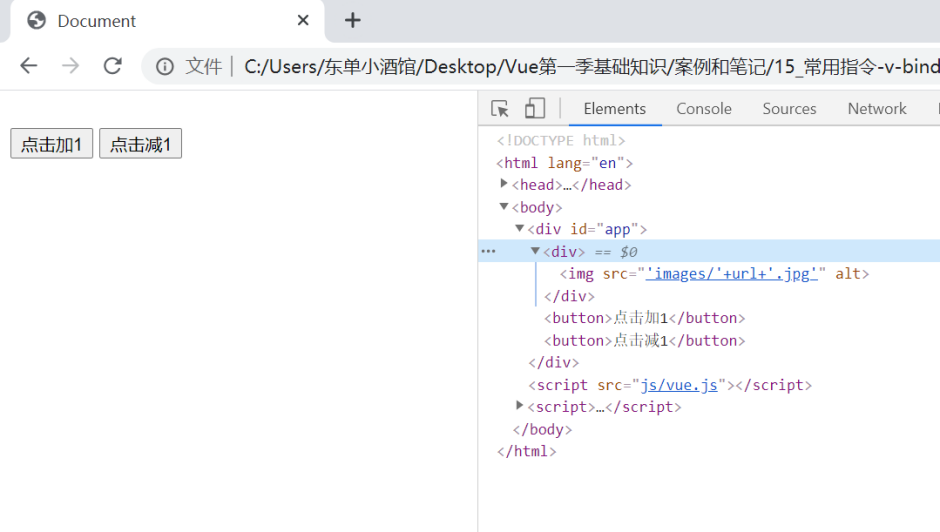Select the html lang="en" line
The width and height of the screenshot is (940, 532).
[x=565, y=163]
